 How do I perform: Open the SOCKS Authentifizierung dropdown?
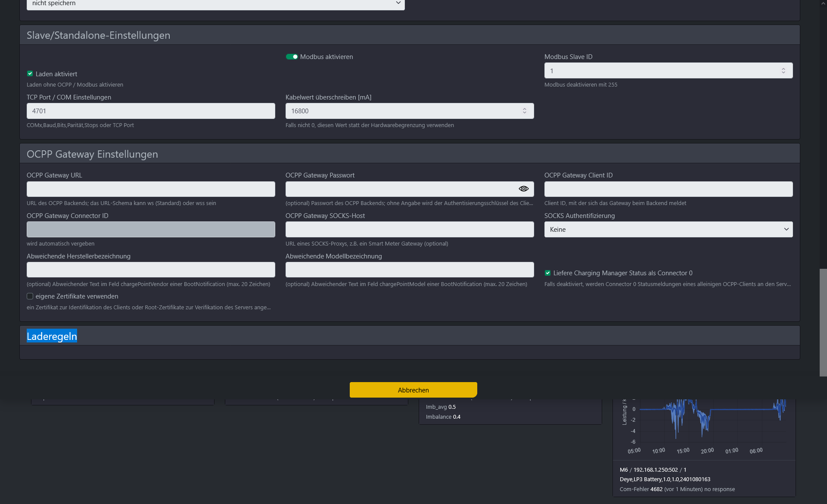coord(668,230)
